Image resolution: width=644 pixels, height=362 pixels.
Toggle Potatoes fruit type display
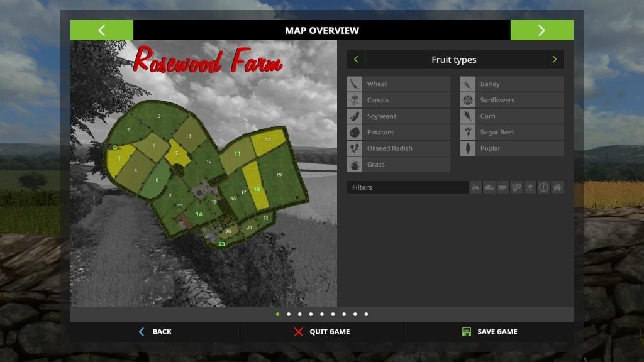click(x=399, y=133)
